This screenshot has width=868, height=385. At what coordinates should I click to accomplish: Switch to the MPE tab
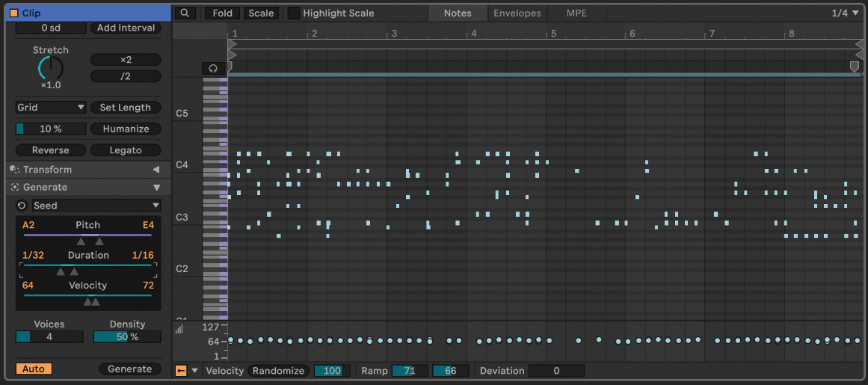pyautogui.click(x=577, y=13)
